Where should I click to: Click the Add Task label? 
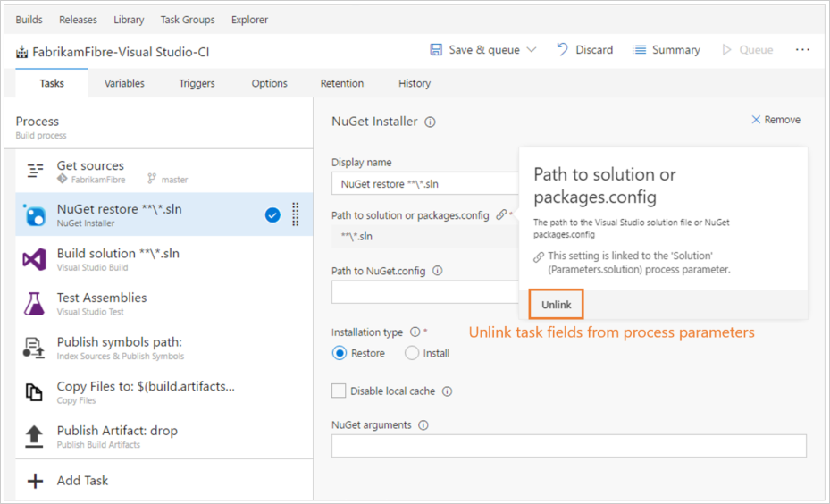[82, 480]
